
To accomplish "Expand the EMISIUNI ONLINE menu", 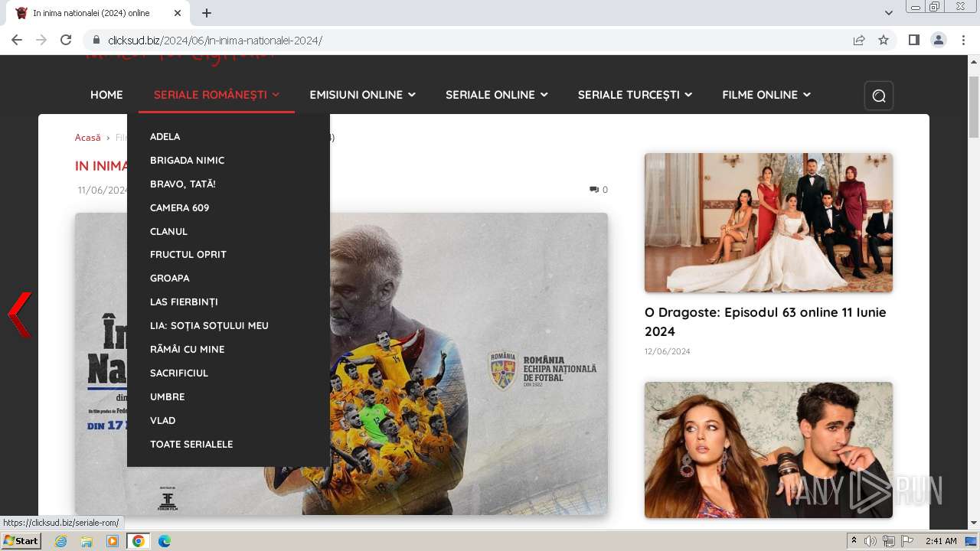I will point(362,95).
